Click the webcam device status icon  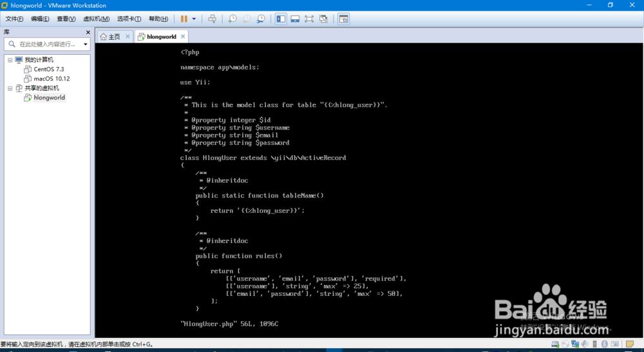(615, 344)
